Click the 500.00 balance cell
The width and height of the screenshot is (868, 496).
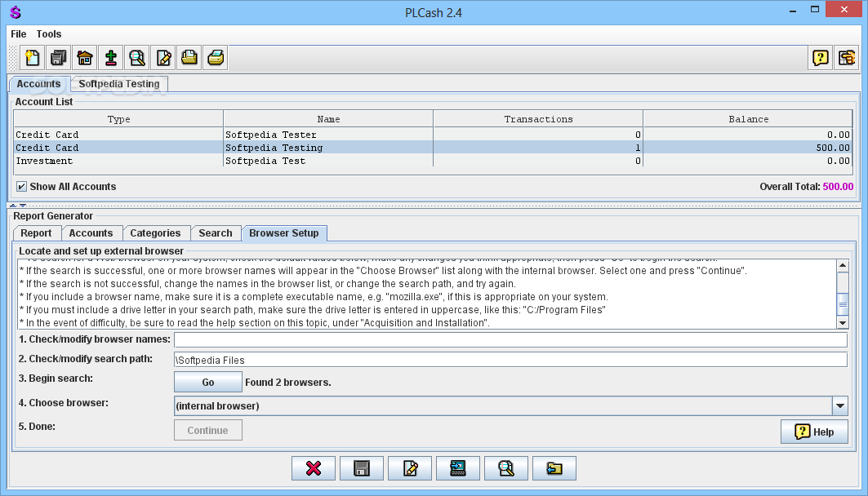tap(748, 148)
